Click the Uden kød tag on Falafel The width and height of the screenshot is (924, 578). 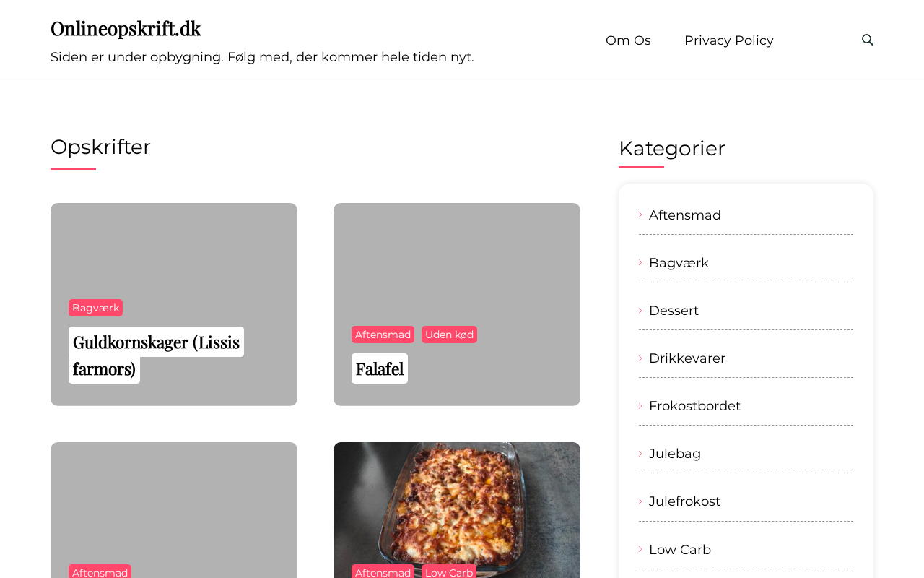[449, 335]
